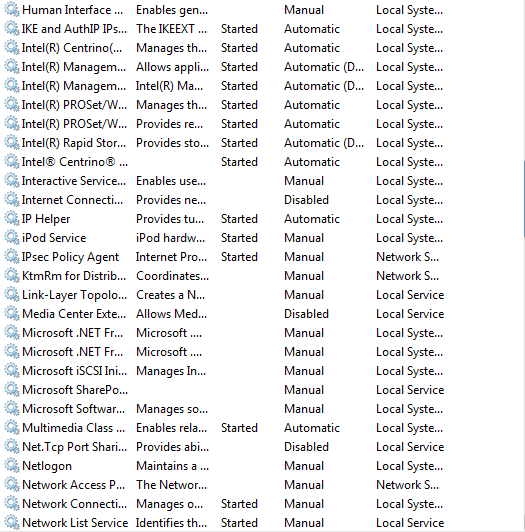The image size is (525, 532).
Task: Click the vertical scrollbar thumb
Action: pos(524,200)
